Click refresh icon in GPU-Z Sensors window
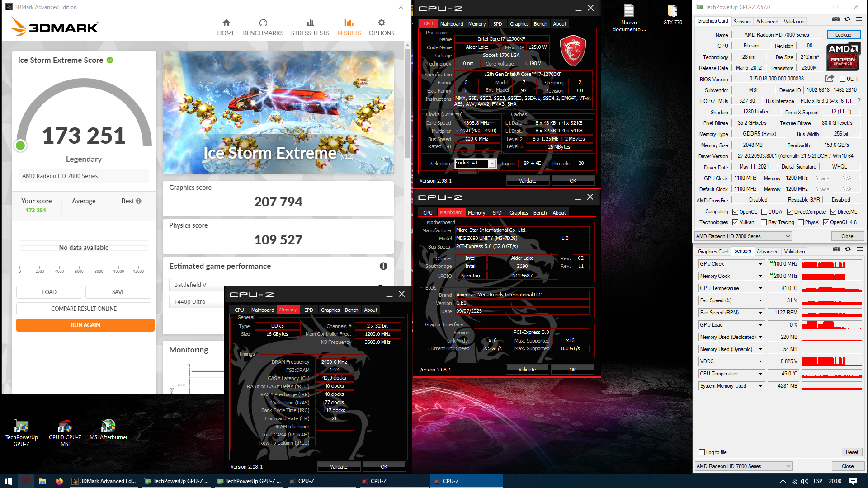Image resolution: width=868 pixels, height=488 pixels. coord(848,249)
